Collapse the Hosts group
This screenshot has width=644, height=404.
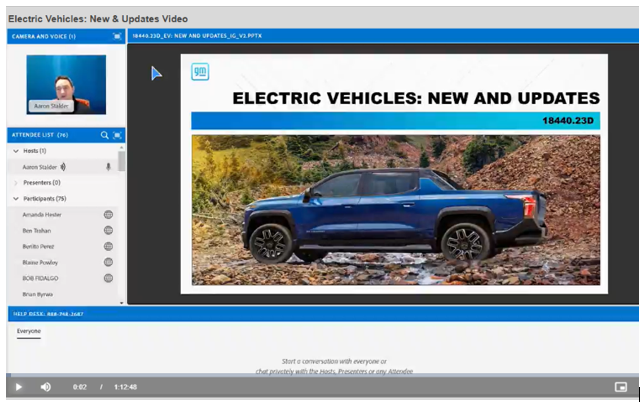[15, 151]
